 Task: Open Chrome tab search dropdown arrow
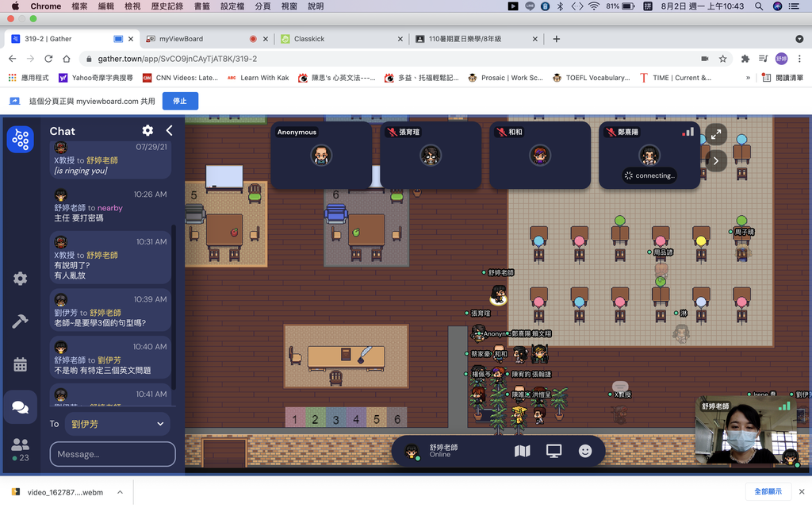tap(799, 39)
